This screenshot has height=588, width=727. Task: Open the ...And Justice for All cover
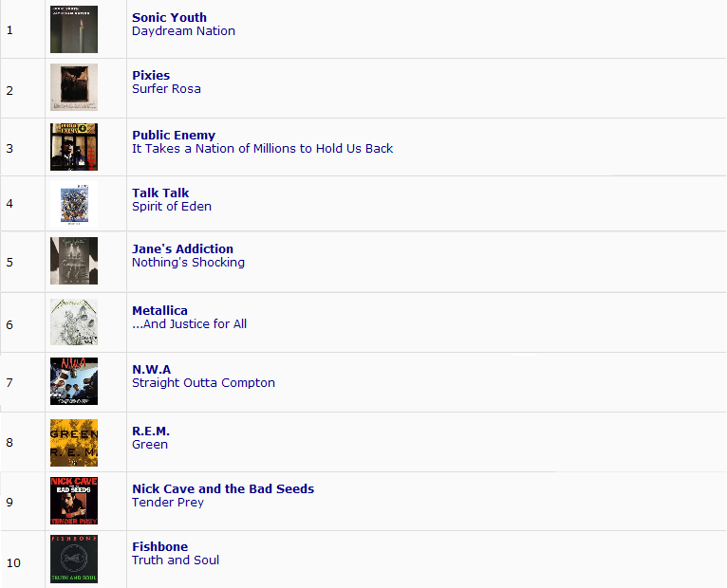coord(74,322)
